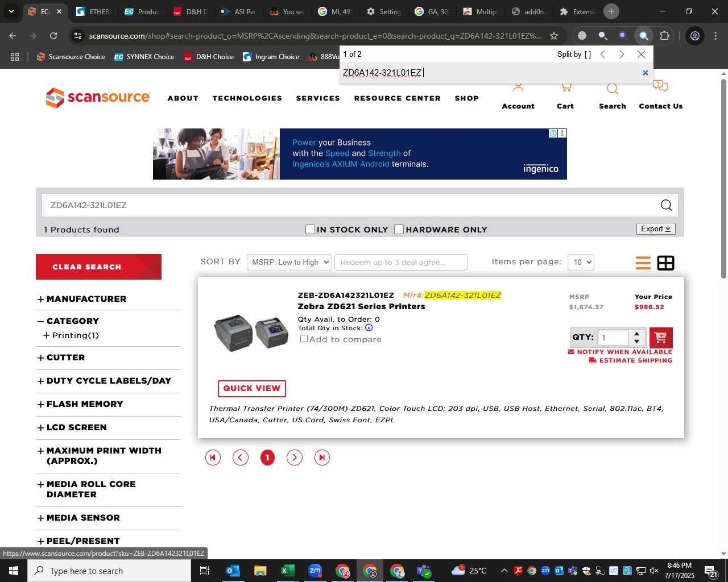Go to next results page
This screenshot has height=582, width=728.
(294, 458)
